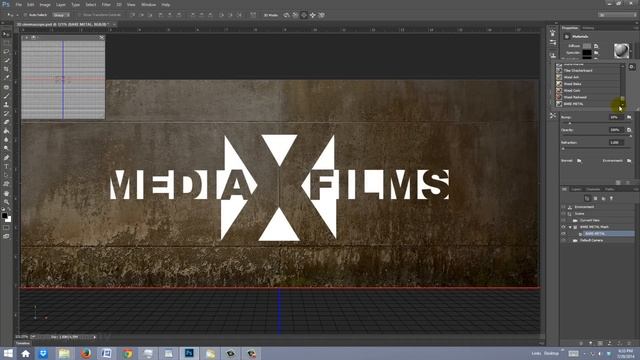Open the workspace switcher dropdown
Viewport: 640px width, 360px height.
click(x=618, y=15)
